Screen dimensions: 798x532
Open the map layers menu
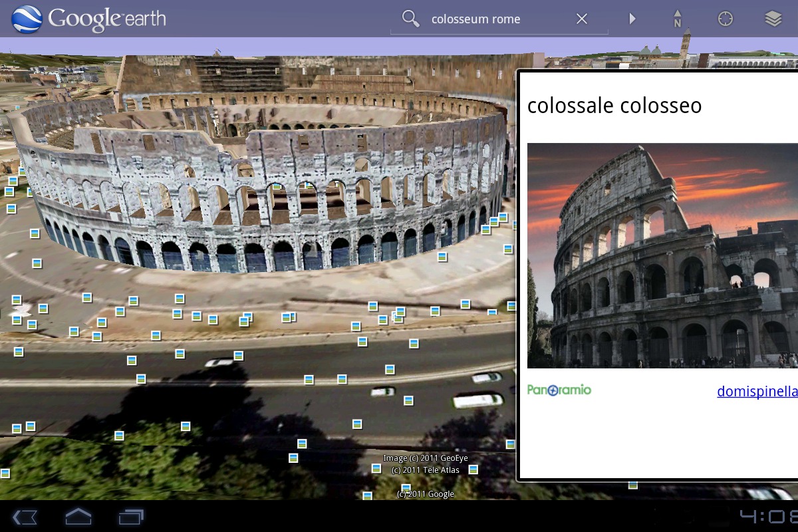[x=773, y=19]
